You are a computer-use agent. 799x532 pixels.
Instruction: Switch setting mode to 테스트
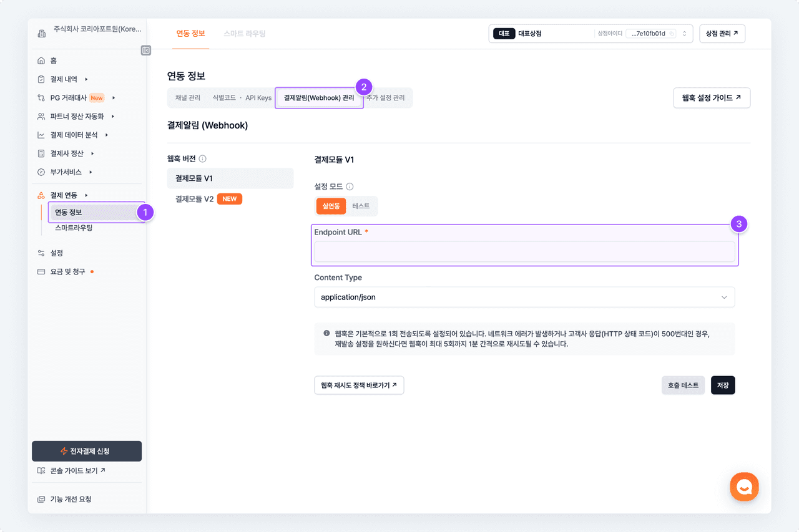point(361,206)
